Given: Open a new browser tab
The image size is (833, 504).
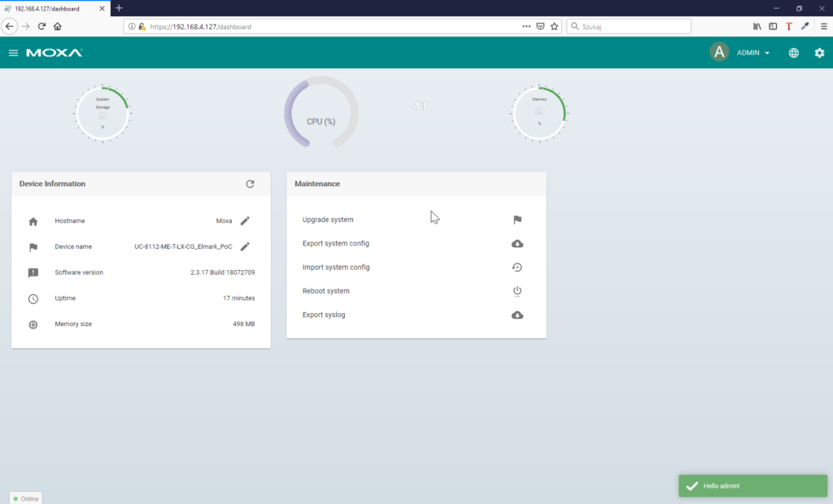Looking at the screenshot, I should 119,8.
